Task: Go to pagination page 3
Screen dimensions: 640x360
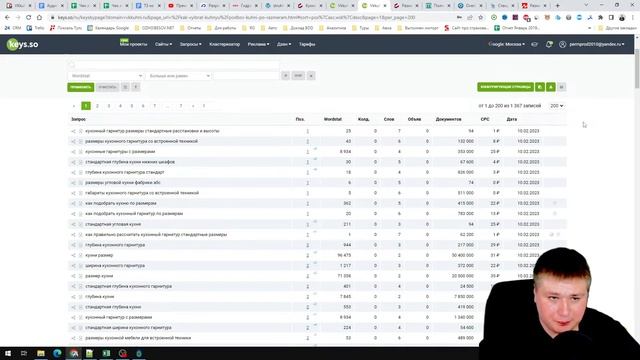Action: tap(109, 106)
